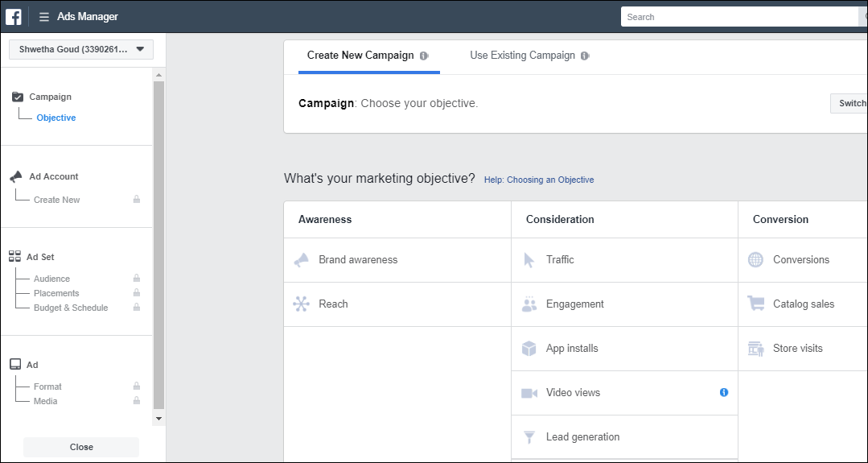Viewport: 868px width, 463px height.
Task: Select the Engagement people icon
Action: point(529,304)
